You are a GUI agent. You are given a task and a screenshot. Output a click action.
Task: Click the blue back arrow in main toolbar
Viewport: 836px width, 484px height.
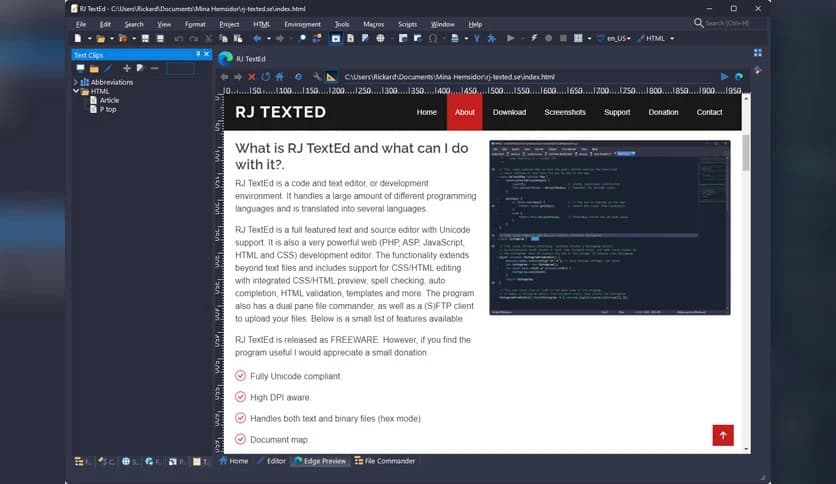click(256, 39)
